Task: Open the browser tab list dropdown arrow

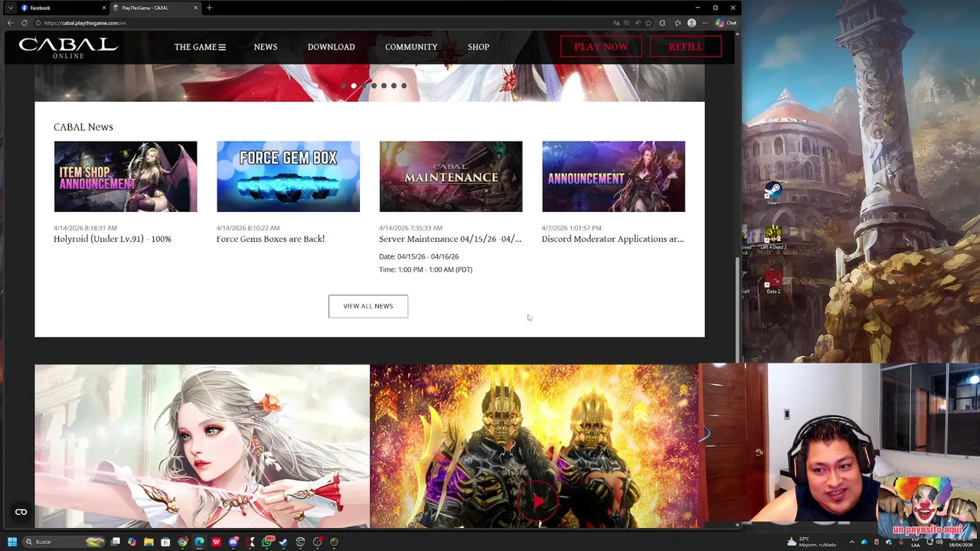Action: click(10, 8)
